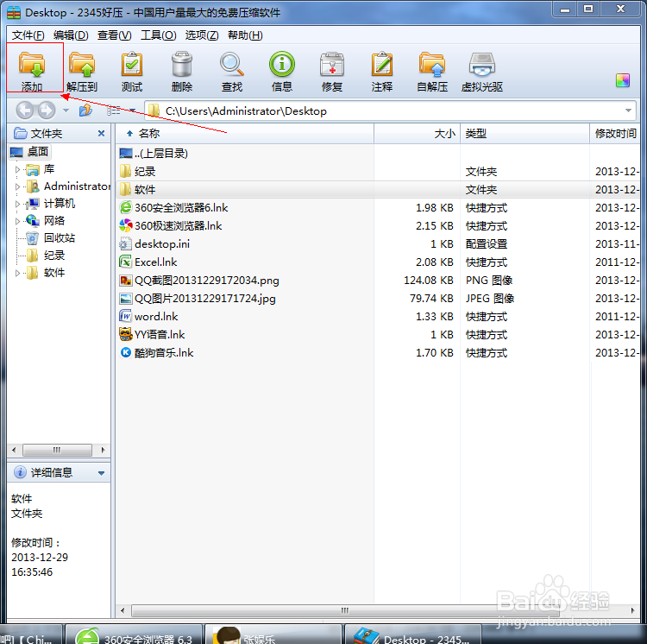The height and width of the screenshot is (644, 647).
Task: Select Excel.lnk file
Action: click(378, 262)
